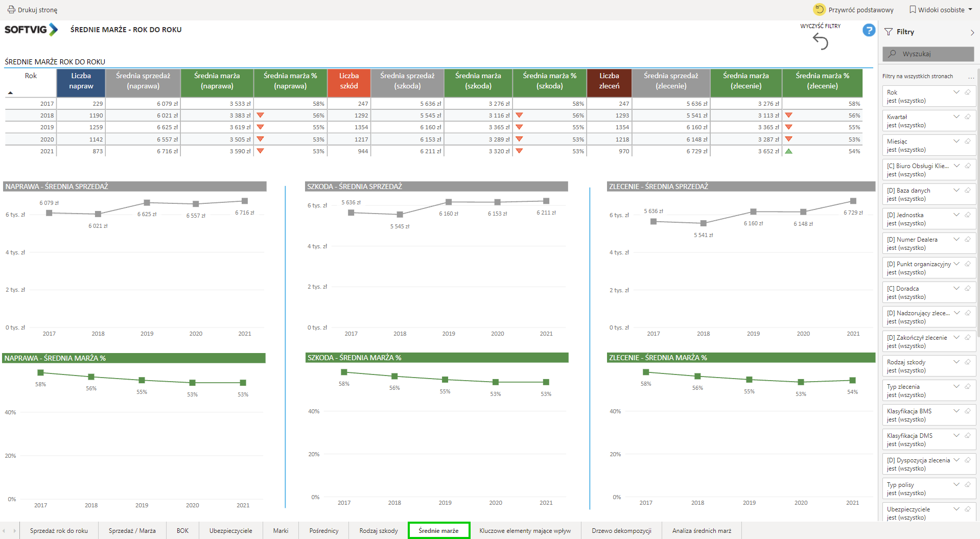Clear the Kwartał filter with eraser icon
This screenshot has height=539, width=980.
coord(967,117)
